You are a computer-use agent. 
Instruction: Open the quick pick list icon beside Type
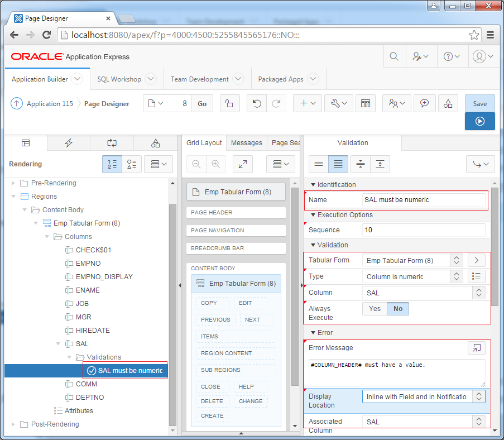pos(476,276)
